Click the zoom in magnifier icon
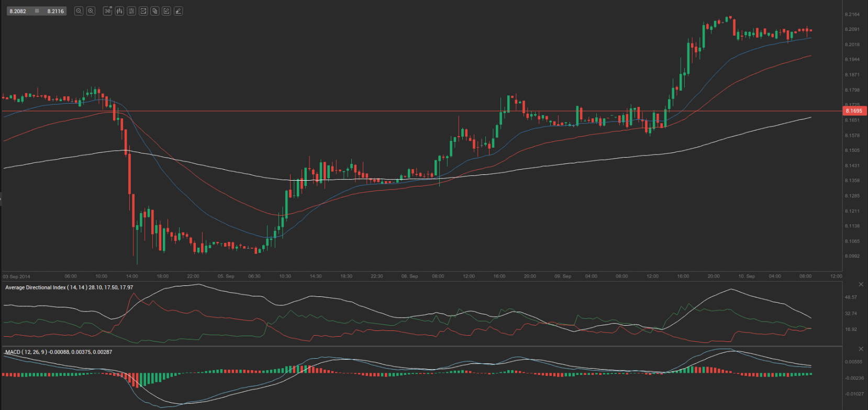 pyautogui.click(x=91, y=11)
